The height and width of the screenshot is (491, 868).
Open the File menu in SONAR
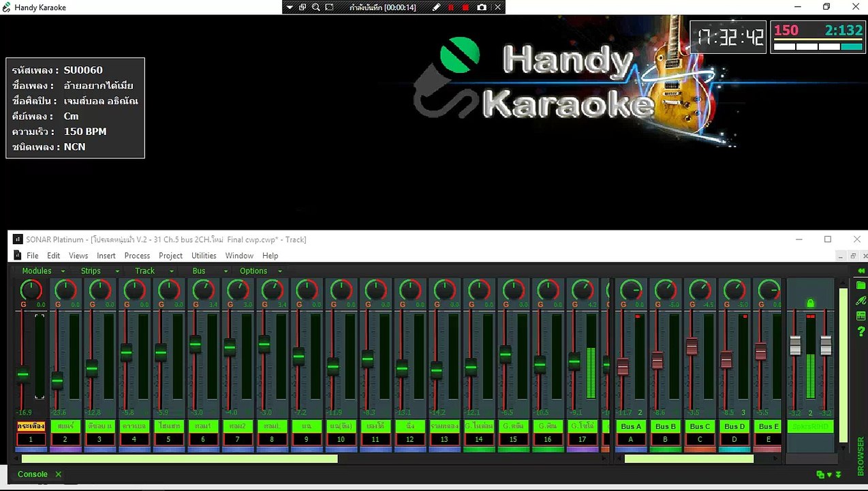tap(32, 256)
